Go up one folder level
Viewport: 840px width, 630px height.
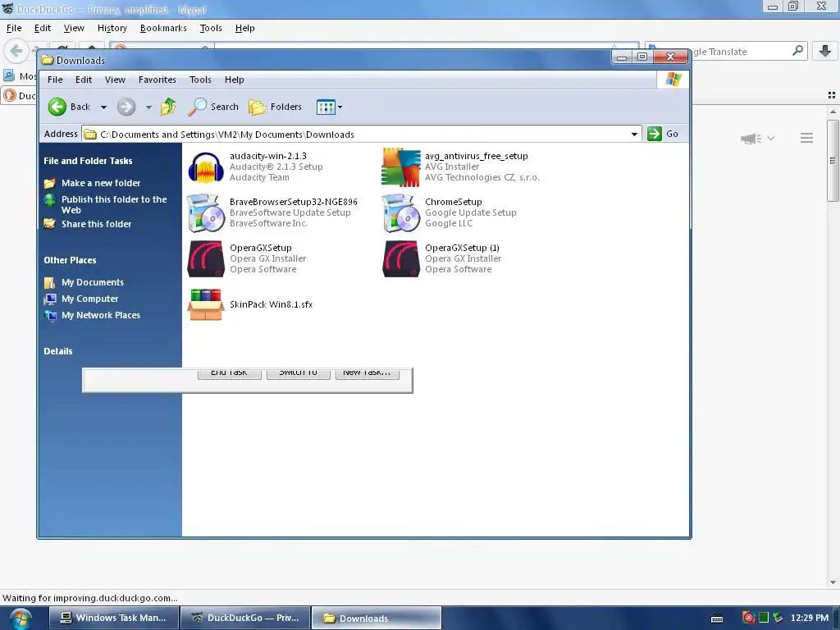[x=168, y=107]
